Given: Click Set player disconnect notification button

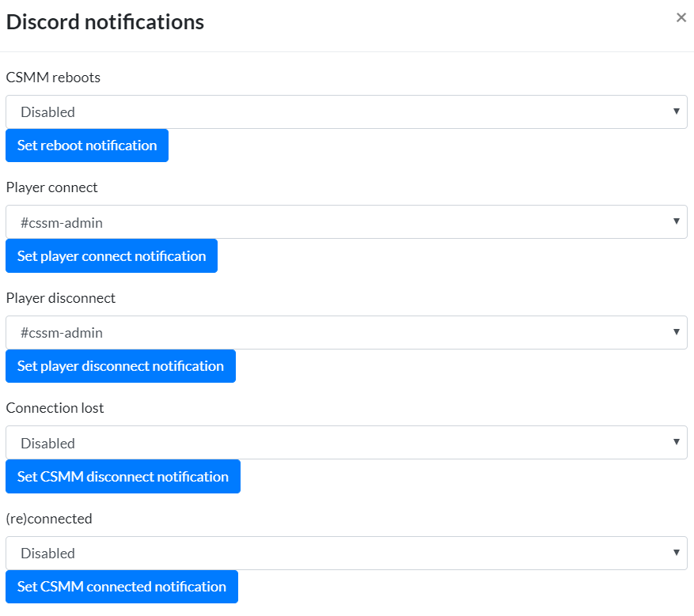Looking at the screenshot, I should (120, 366).
